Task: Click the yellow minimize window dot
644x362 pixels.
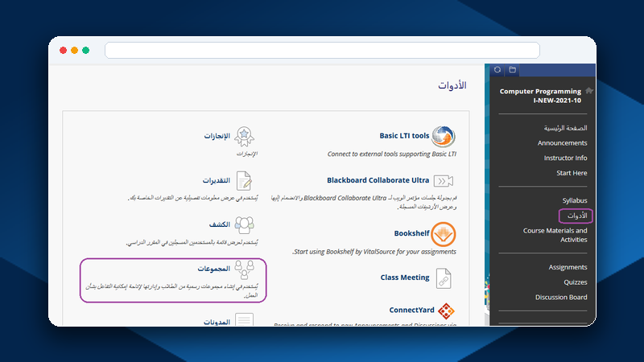Action: point(74,50)
